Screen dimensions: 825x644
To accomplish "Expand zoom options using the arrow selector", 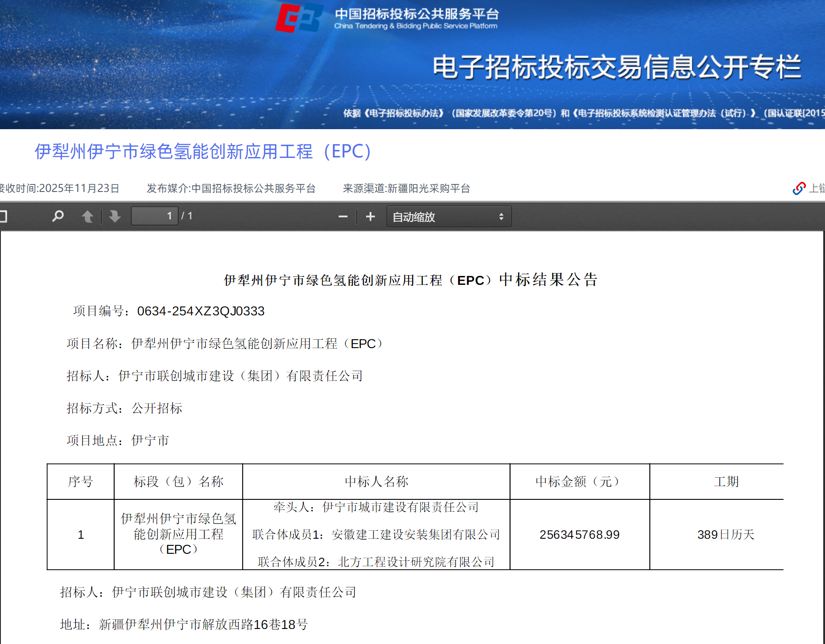I will coord(501,216).
